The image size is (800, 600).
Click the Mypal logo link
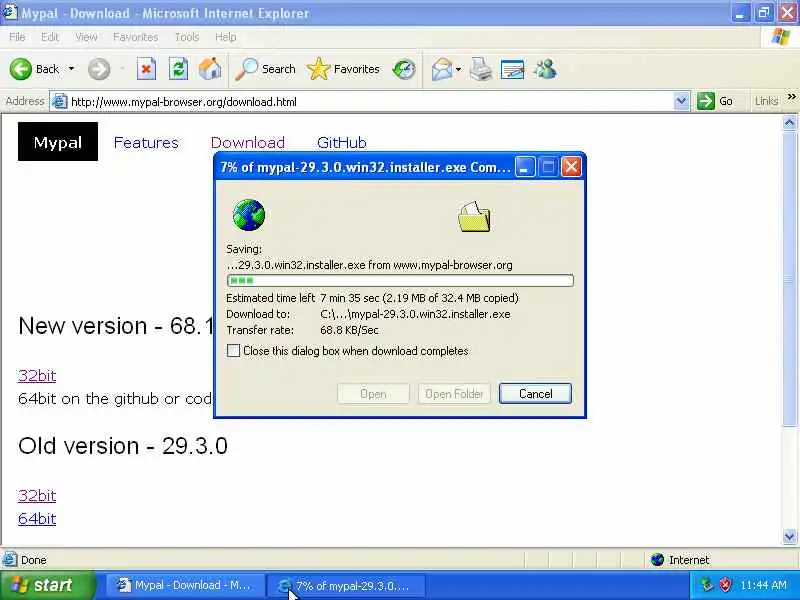[58, 142]
